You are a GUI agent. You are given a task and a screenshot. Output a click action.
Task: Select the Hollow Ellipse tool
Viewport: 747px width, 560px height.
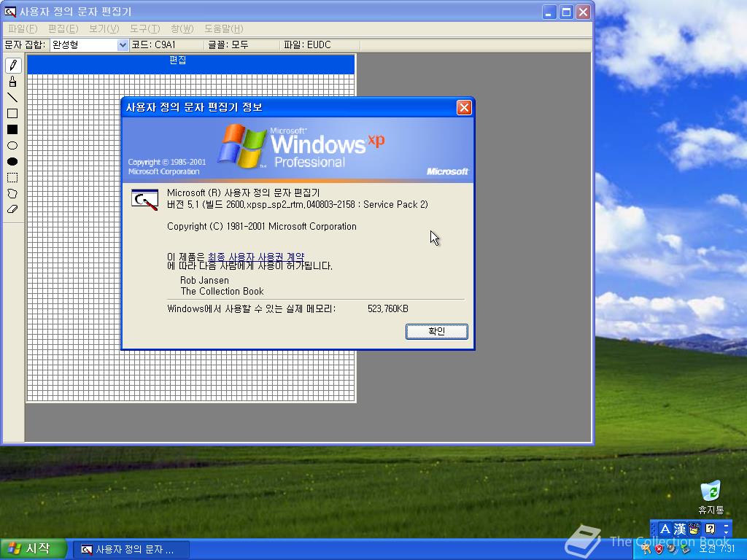pyautogui.click(x=13, y=146)
